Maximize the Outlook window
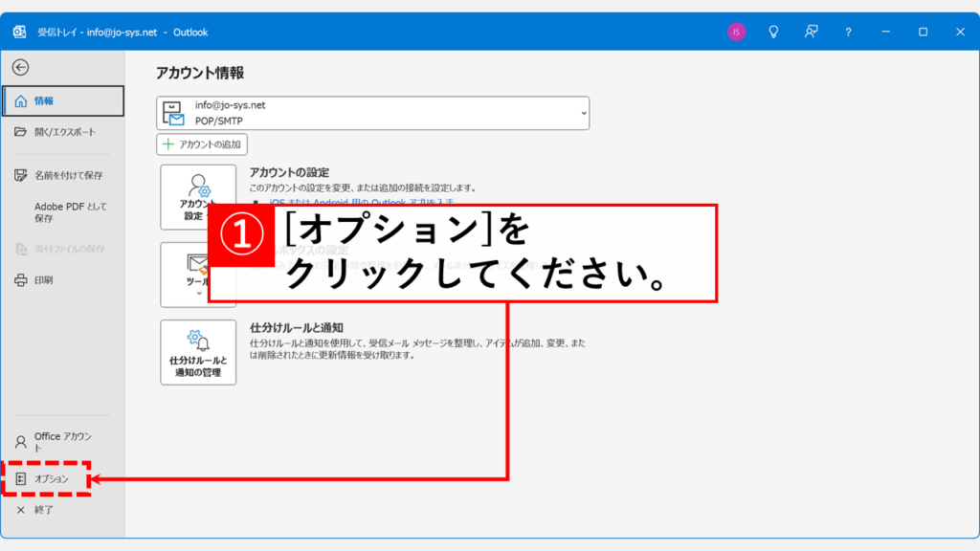 tap(924, 32)
